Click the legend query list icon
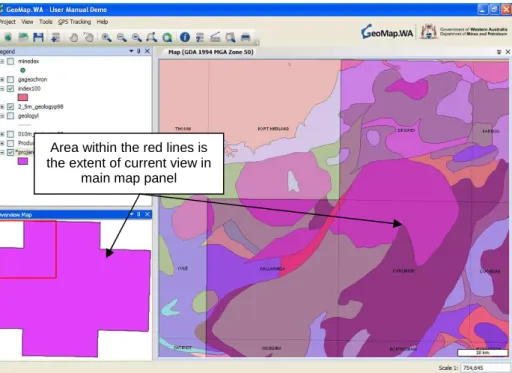The height and width of the screenshot is (373, 512). click(x=200, y=37)
